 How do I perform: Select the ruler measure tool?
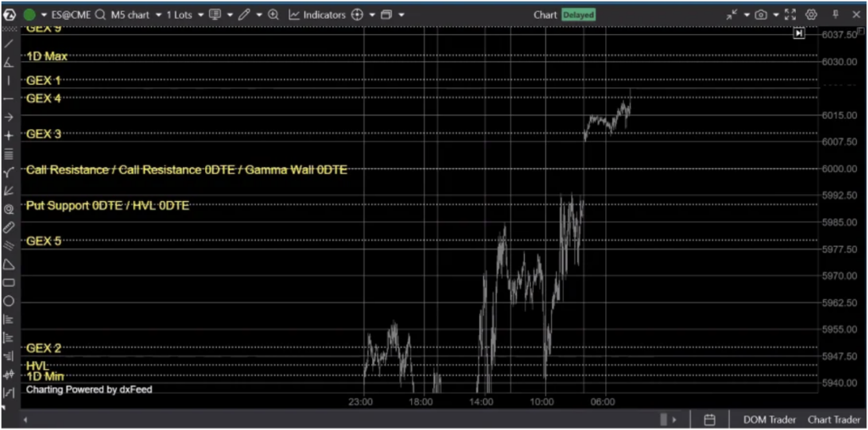[8, 228]
